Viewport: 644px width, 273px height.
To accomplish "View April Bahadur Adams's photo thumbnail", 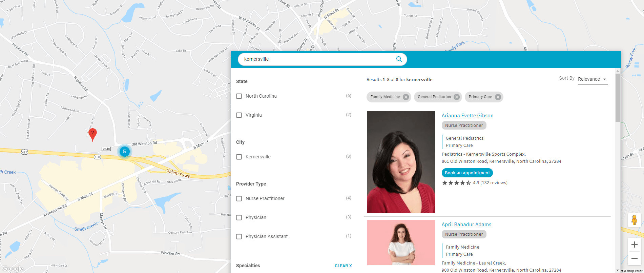I will (401, 243).
